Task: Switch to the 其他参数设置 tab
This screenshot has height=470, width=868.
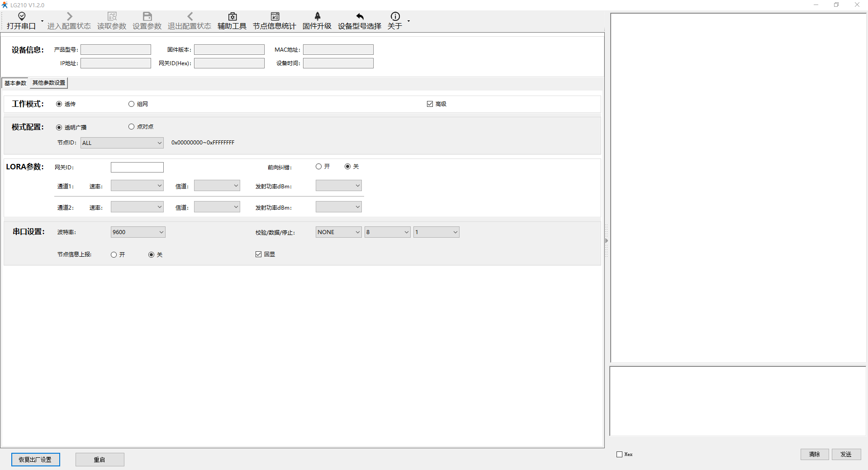Action: [49, 83]
